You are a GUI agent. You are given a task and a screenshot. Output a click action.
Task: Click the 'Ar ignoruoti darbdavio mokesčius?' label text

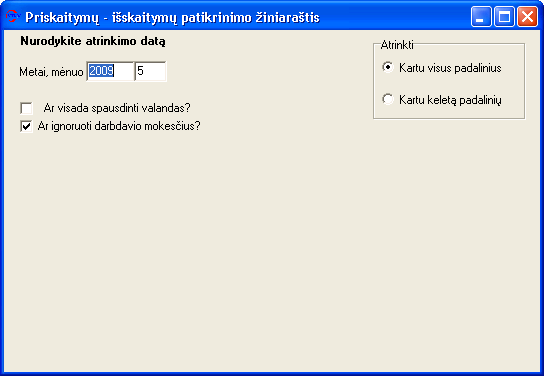tap(119, 126)
